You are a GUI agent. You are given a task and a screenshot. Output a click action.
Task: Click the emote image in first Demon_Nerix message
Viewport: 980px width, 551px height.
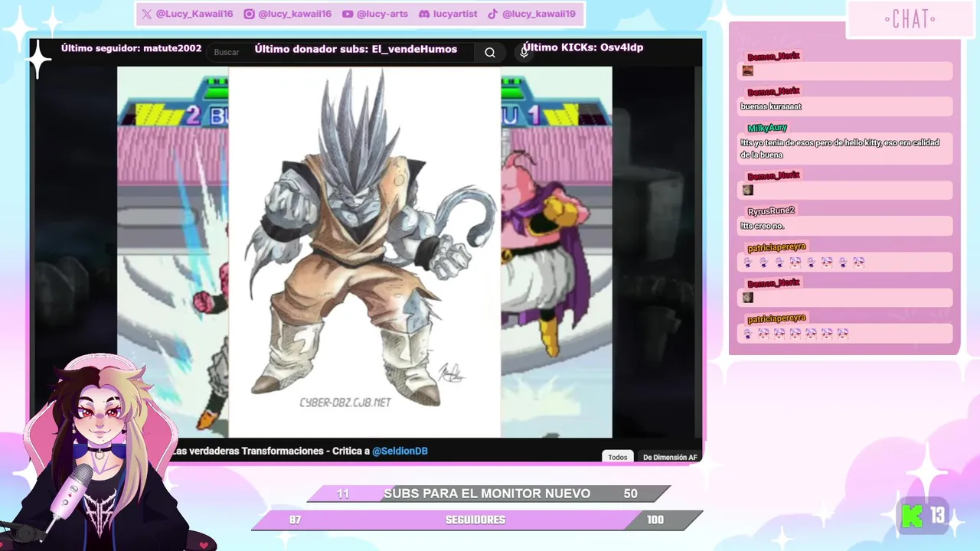748,71
